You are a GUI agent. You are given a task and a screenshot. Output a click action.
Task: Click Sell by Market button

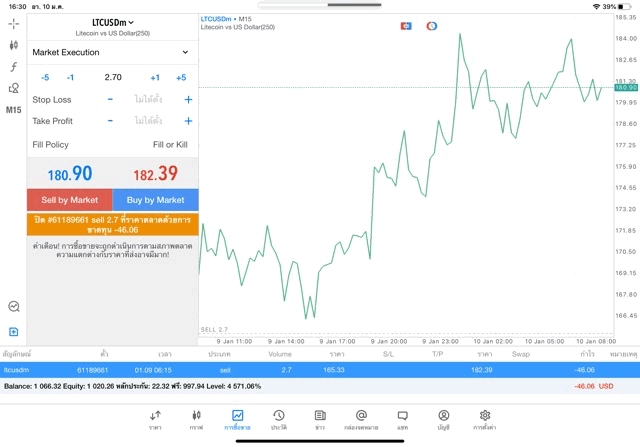click(x=70, y=200)
